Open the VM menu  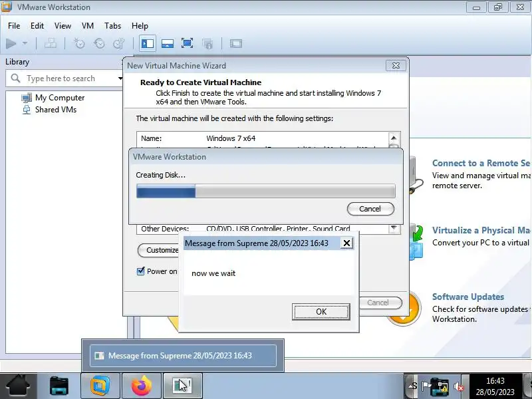tap(88, 26)
